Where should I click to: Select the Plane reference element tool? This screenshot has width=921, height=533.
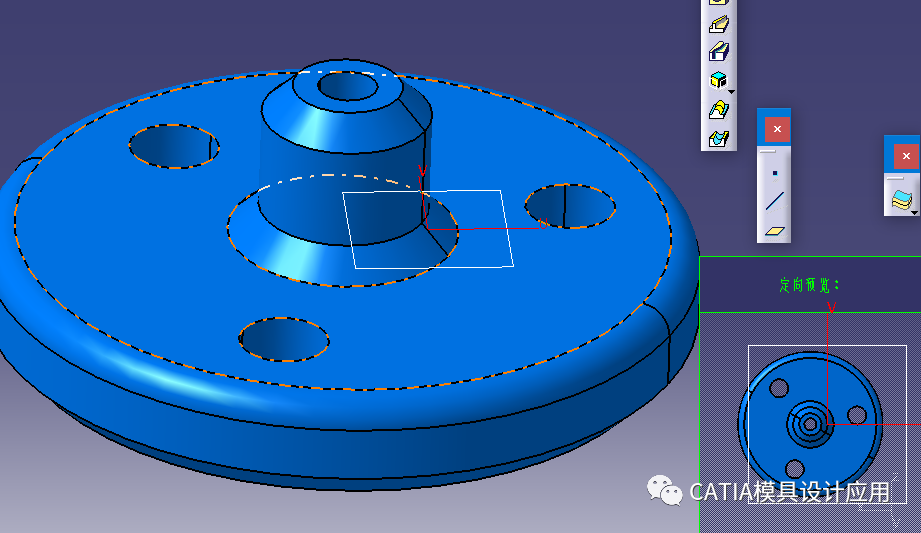(774, 230)
